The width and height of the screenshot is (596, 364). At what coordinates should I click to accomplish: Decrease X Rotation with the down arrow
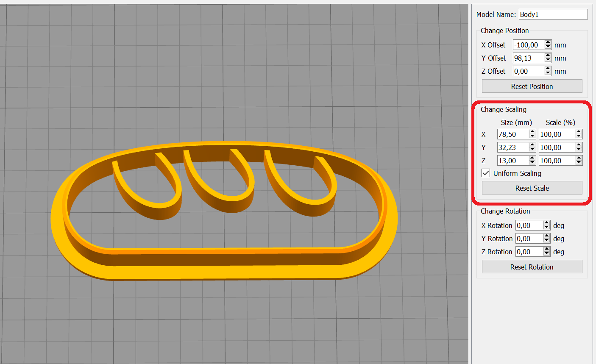click(547, 228)
